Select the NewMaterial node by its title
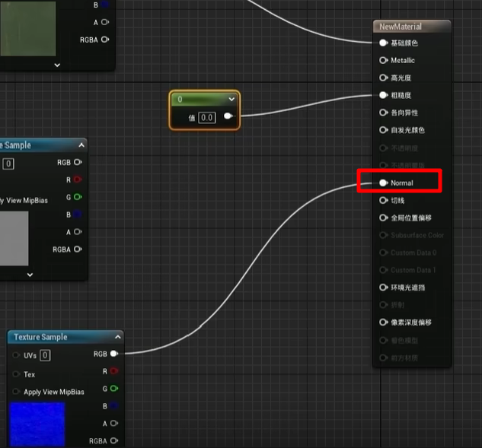 (x=401, y=27)
